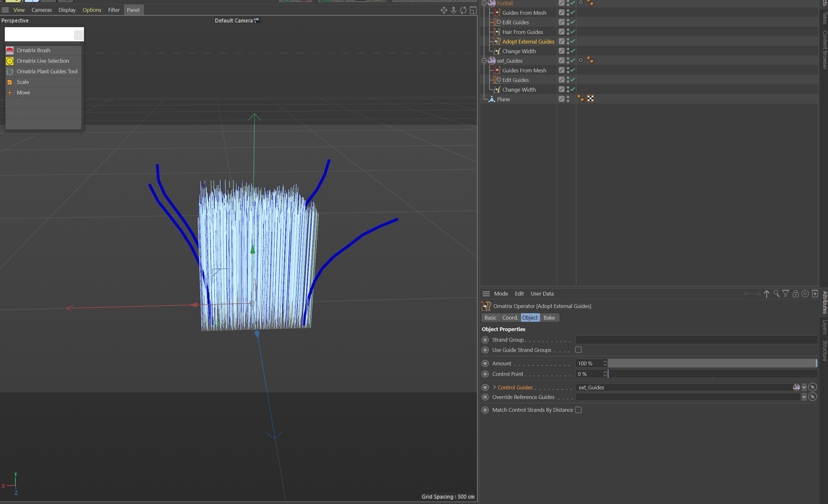This screenshot has height=504, width=828.
Task: Collapse the ext_Guides tree node
Action: (x=484, y=61)
